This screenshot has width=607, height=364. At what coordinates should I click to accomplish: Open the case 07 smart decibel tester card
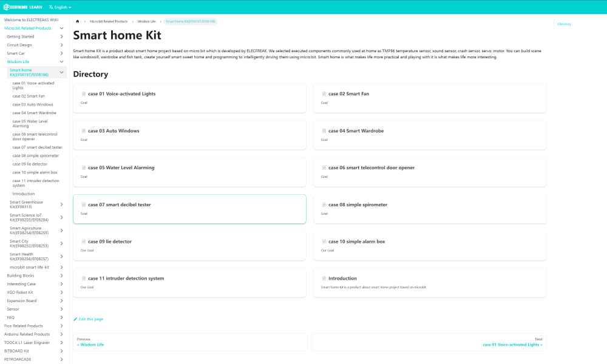click(x=189, y=209)
